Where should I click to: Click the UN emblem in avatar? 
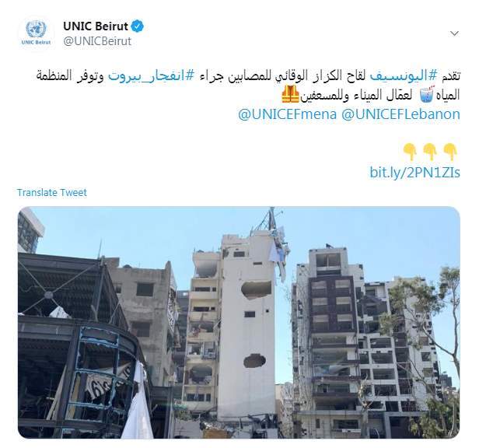(x=36, y=30)
